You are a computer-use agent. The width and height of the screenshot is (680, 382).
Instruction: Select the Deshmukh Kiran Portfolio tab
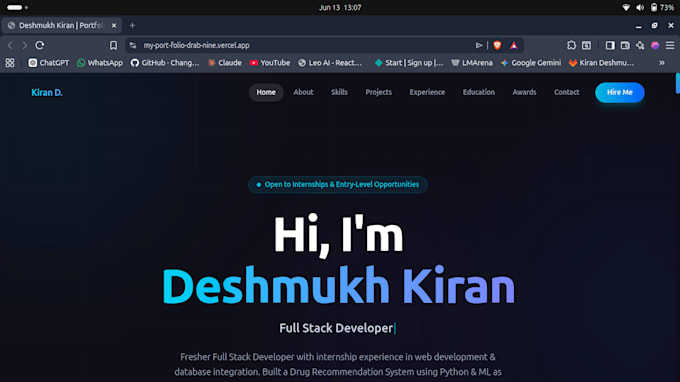pyautogui.click(x=62, y=26)
